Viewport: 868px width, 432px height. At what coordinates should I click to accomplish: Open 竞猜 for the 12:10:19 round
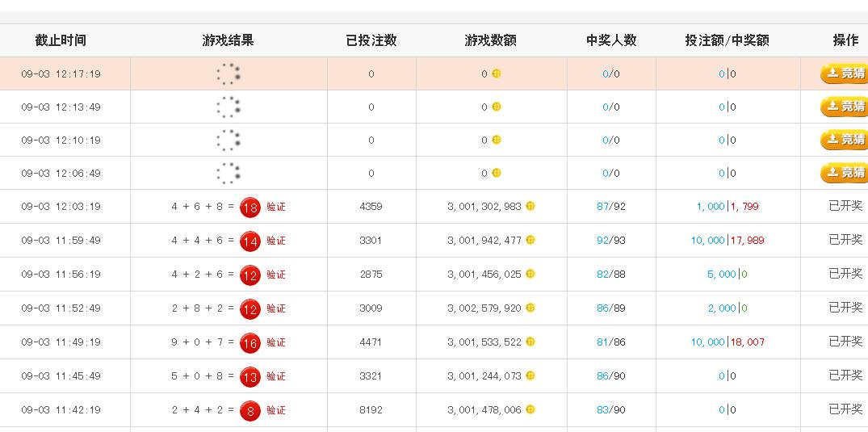click(845, 140)
